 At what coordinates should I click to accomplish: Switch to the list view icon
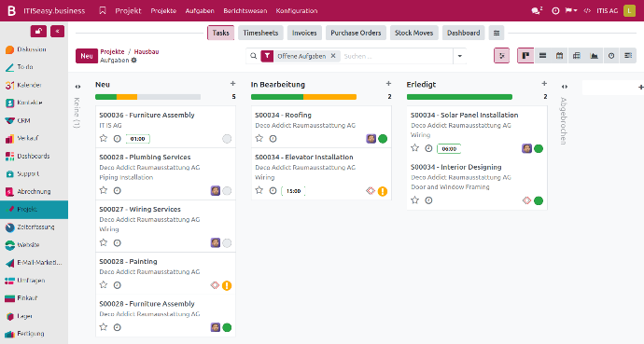(542, 56)
